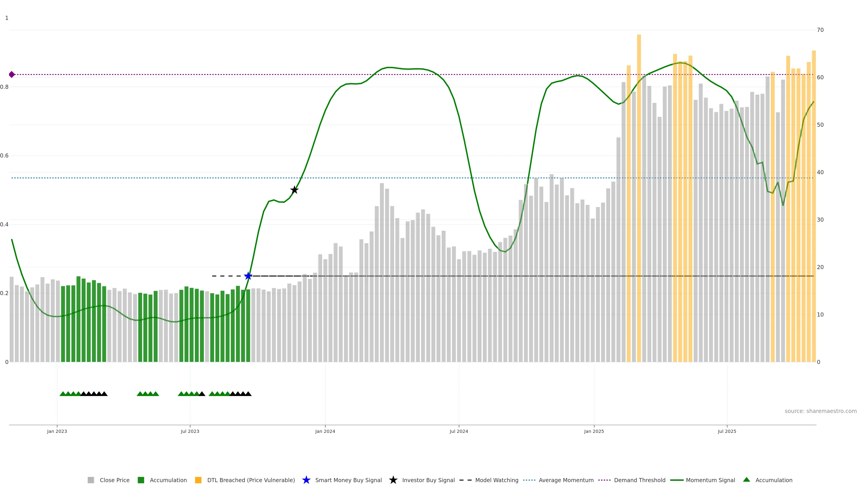Click the green Accumulation legend square
Viewport: 868px width, 488px height.
click(x=141, y=480)
